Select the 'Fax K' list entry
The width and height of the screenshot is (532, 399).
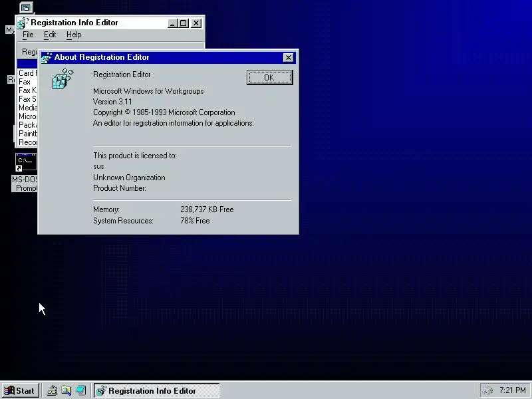click(x=27, y=90)
